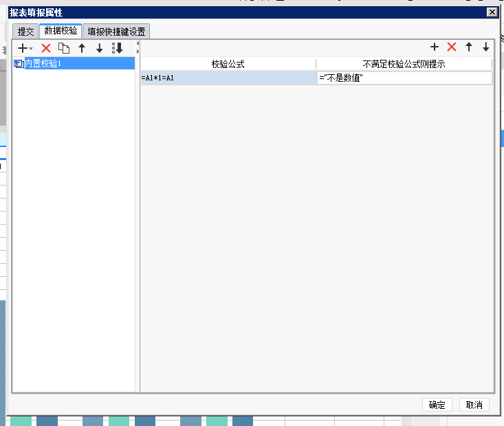Move formula row down using right down arrow
This screenshot has width=504, height=426.
485,47
